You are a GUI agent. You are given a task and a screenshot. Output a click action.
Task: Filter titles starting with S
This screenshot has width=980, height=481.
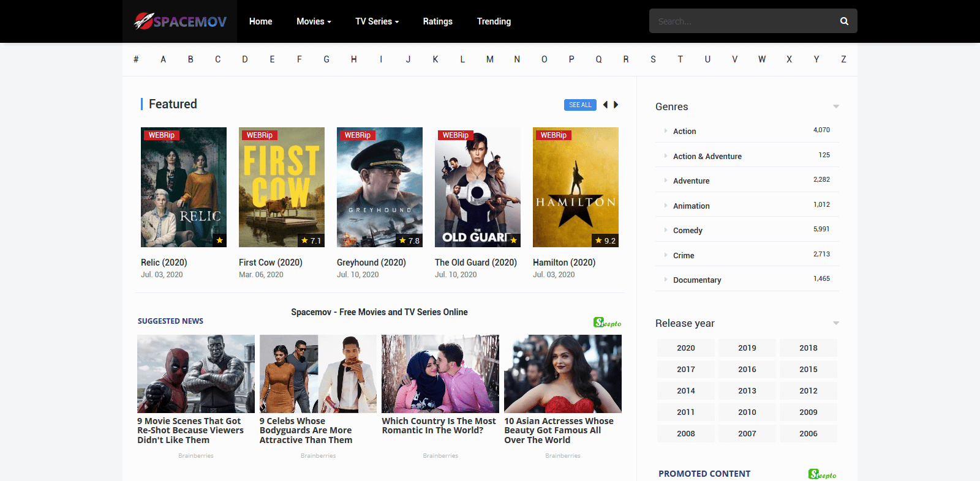pos(653,59)
